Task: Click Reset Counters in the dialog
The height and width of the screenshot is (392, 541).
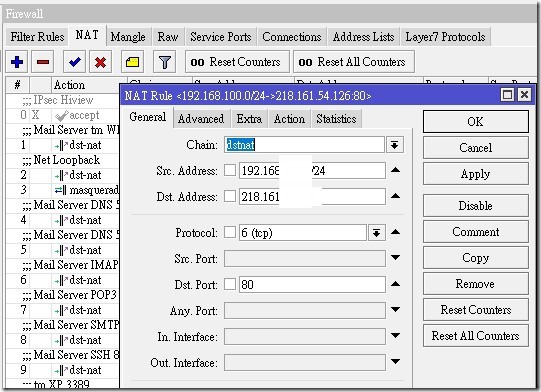Action: (475, 310)
